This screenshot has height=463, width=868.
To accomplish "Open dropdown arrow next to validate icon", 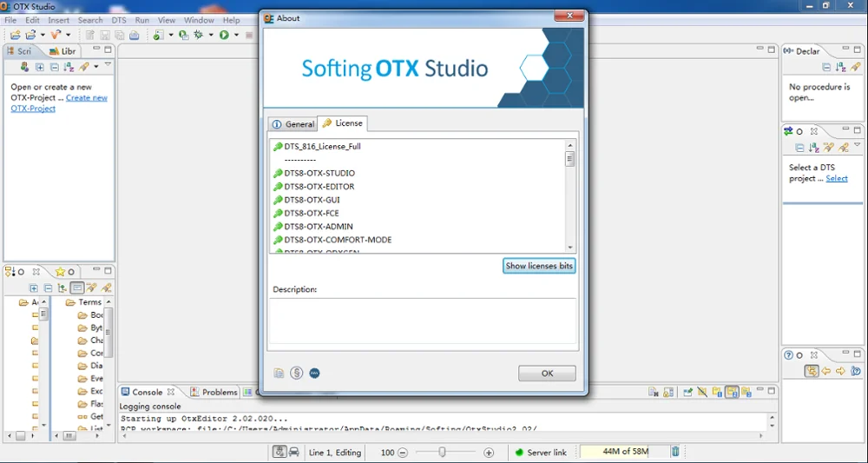I will pos(170,35).
